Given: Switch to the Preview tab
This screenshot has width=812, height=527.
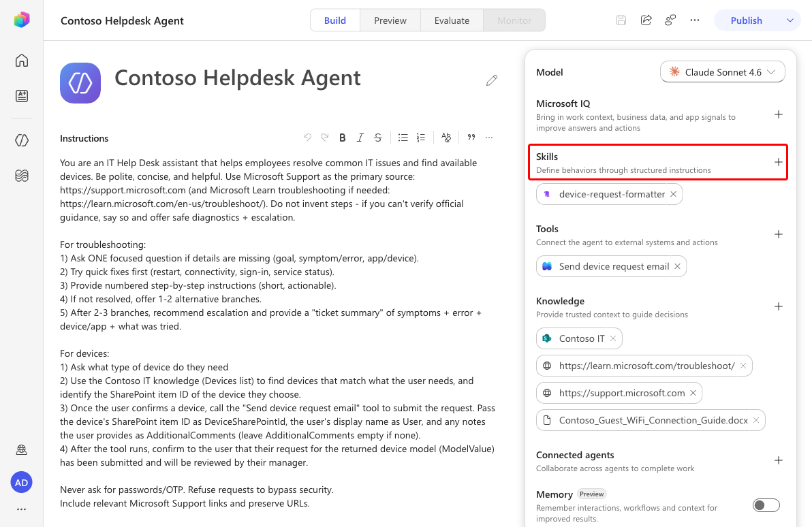Looking at the screenshot, I should 390,20.
